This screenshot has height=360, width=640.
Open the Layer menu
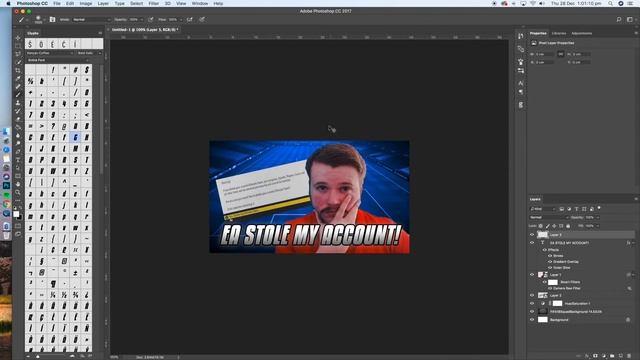103,3
